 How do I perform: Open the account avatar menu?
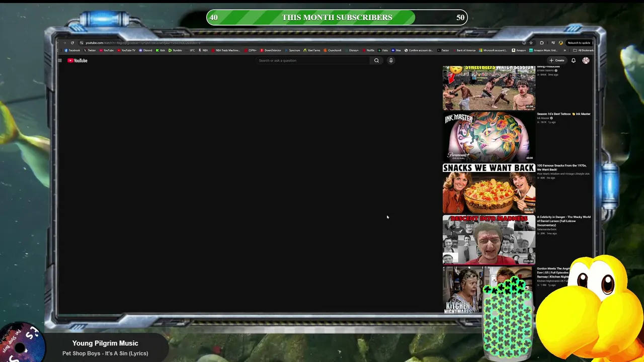pyautogui.click(x=586, y=60)
